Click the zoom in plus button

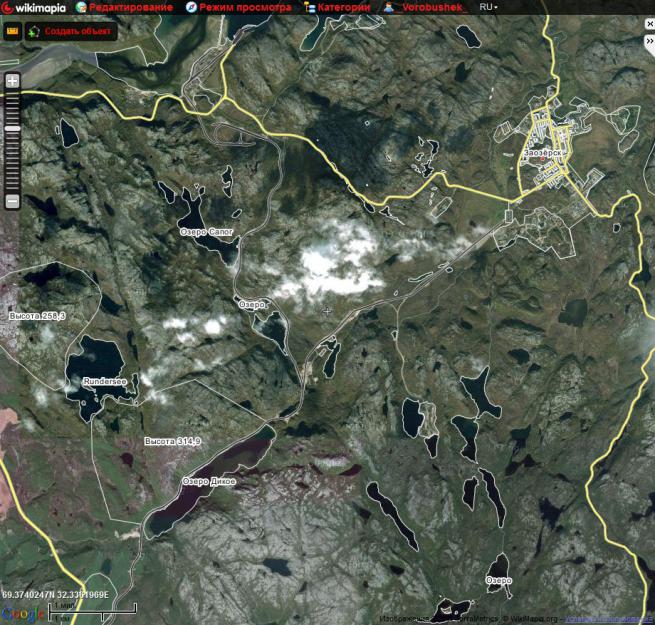pyautogui.click(x=13, y=80)
